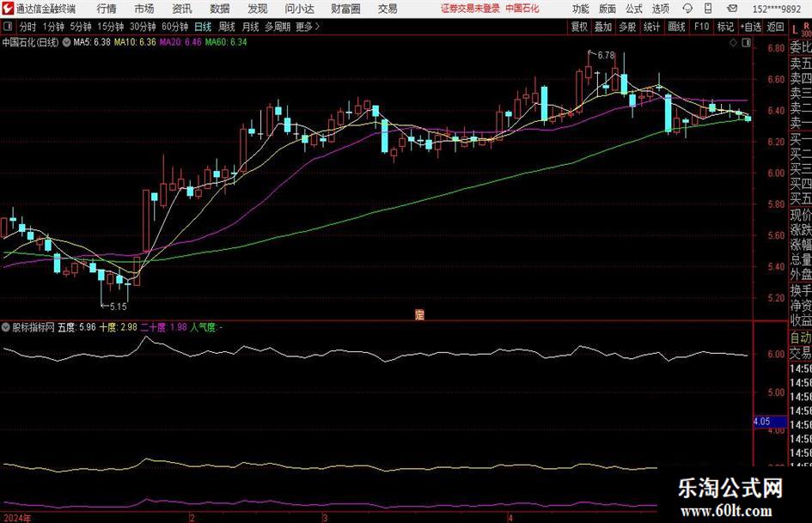Open the 交易 menu
The image size is (812, 523).
coord(388,9)
